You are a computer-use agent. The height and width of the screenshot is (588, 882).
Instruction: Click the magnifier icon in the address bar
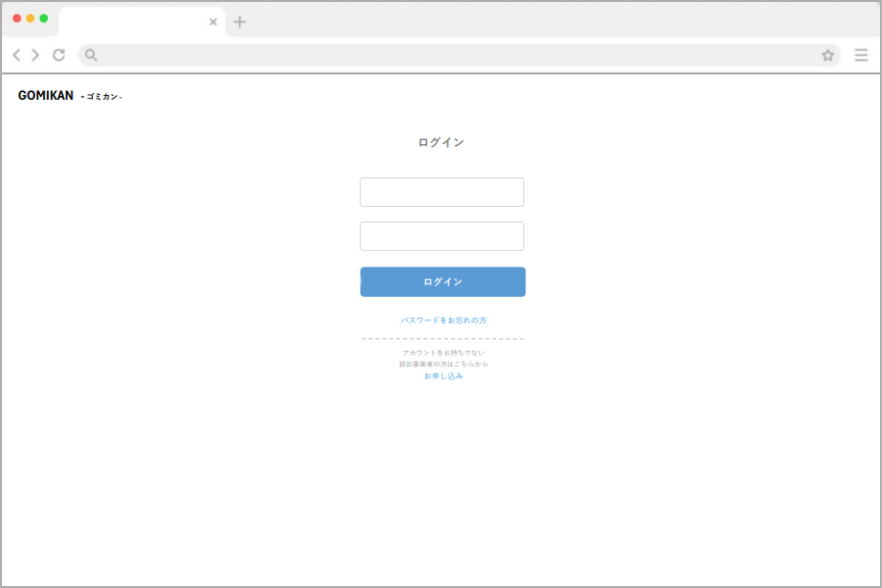(x=90, y=55)
